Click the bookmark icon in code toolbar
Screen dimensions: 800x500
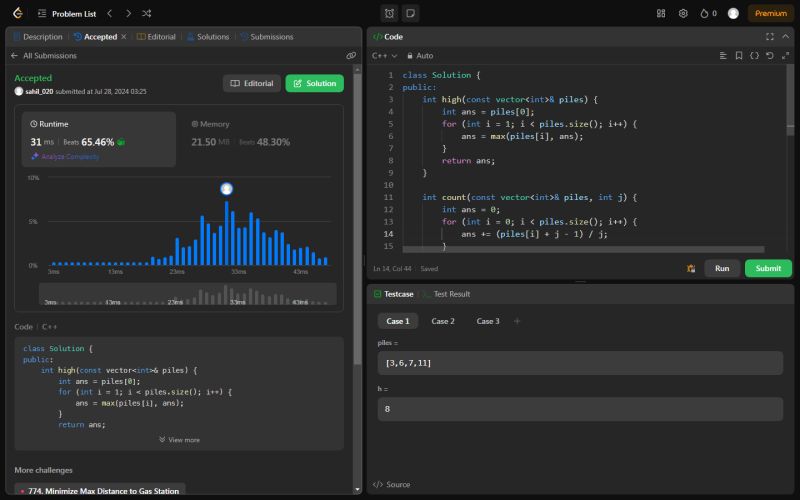pyautogui.click(x=738, y=56)
